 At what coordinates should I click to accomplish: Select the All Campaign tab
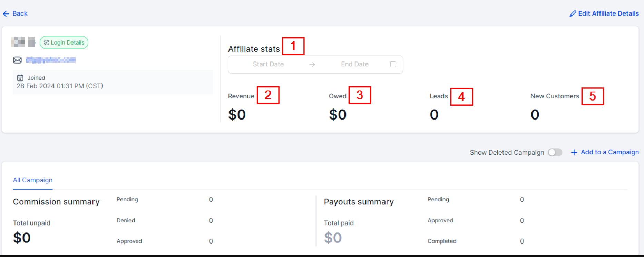[33, 180]
